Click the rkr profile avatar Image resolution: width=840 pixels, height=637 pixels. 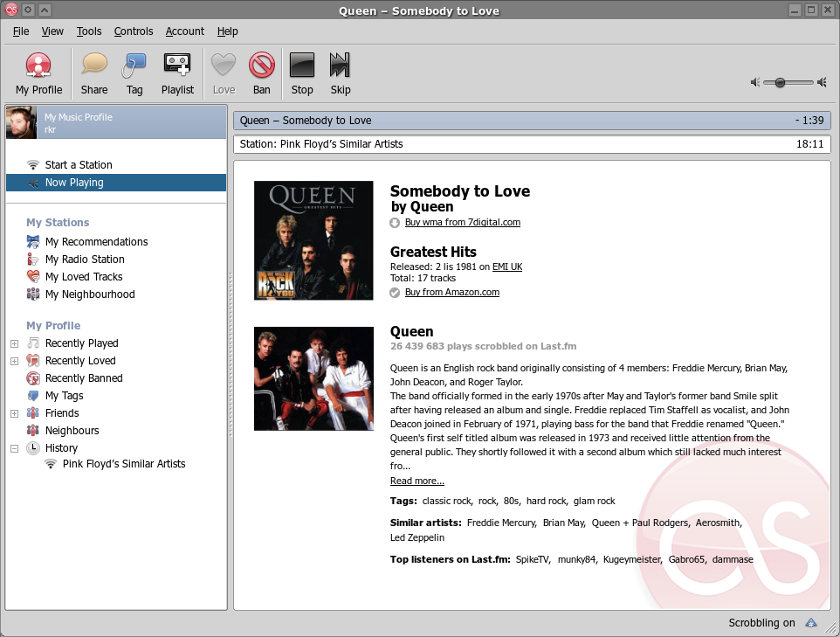tap(22, 122)
